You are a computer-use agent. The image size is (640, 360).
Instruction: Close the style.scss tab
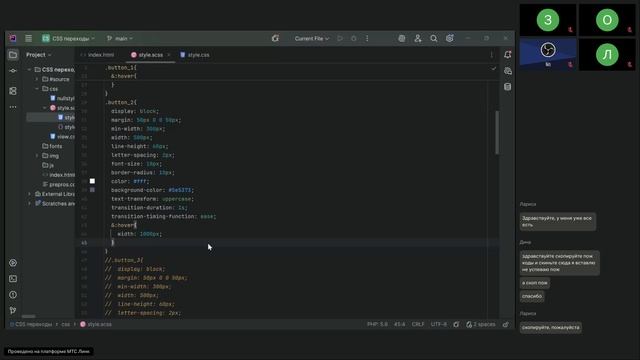click(169, 55)
